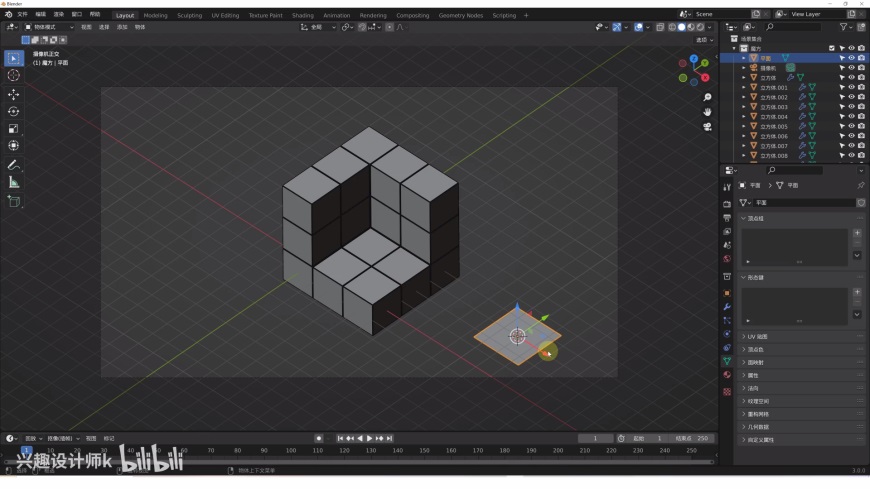Select the Measure tool
Viewport: 870px width, 489px height.
pos(14,182)
